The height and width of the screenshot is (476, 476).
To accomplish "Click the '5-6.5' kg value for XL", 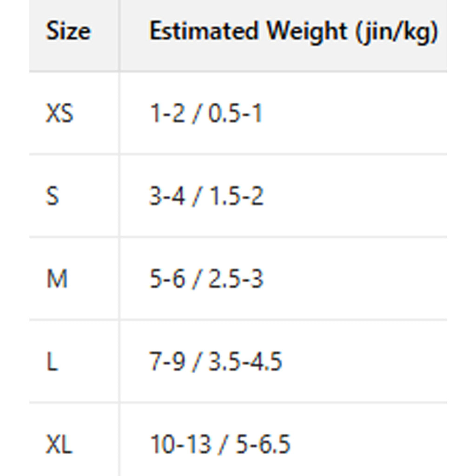I will click(263, 444).
